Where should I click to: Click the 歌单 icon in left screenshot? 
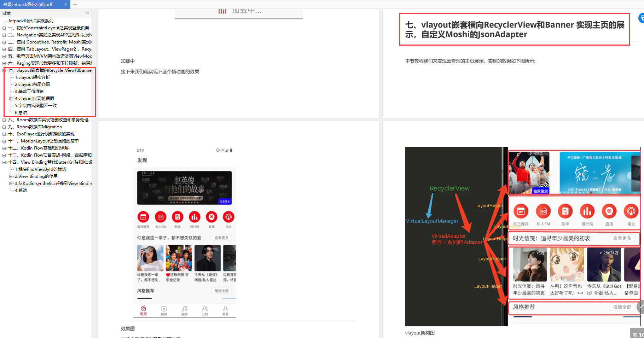click(x=178, y=217)
